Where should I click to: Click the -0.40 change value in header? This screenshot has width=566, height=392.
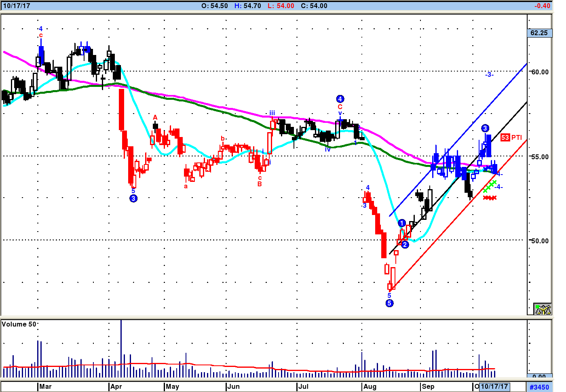point(542,6)
